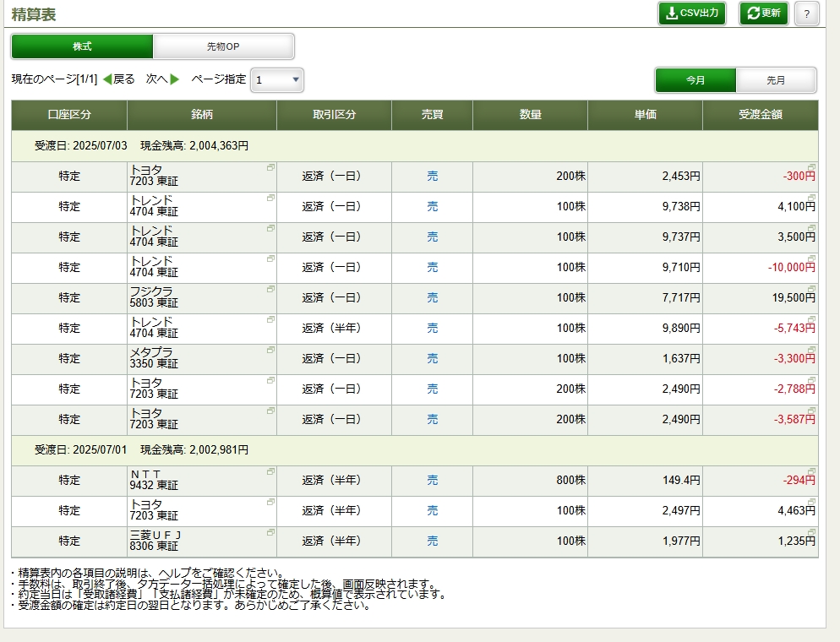Refresh the page with the 更新 button

click(x=763, y=14)
